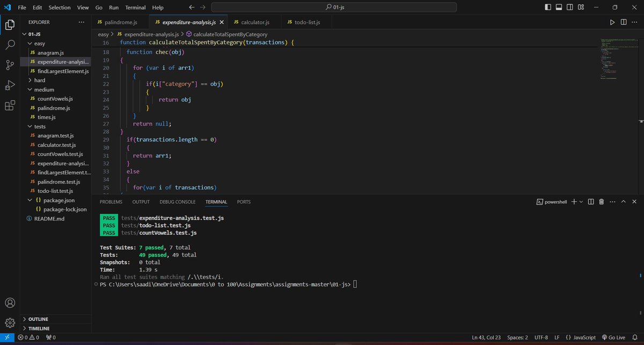Switch to the DEBUG CONSOLE tab
Screen dimensions: 644x345
(178, 202)
